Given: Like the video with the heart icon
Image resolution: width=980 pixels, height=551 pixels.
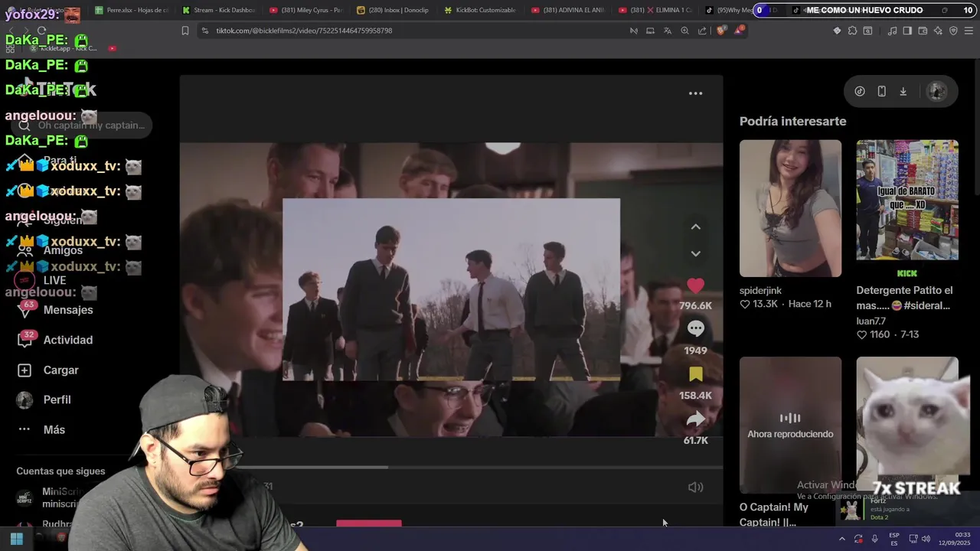Looking at the screenshot, I should tap(695, 285).
